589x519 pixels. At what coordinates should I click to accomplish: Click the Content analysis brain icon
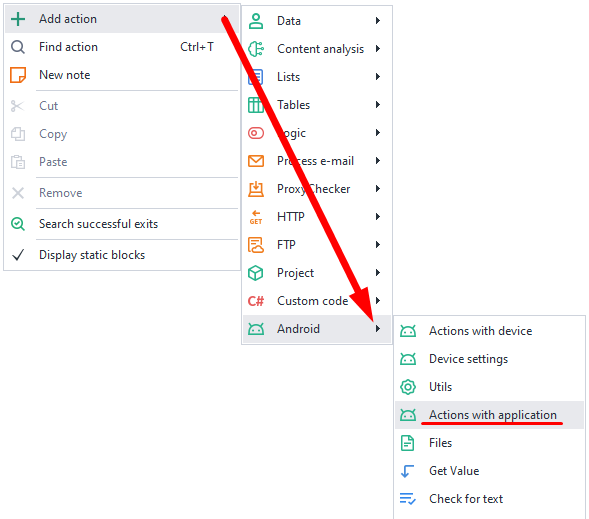coord(256,49)
